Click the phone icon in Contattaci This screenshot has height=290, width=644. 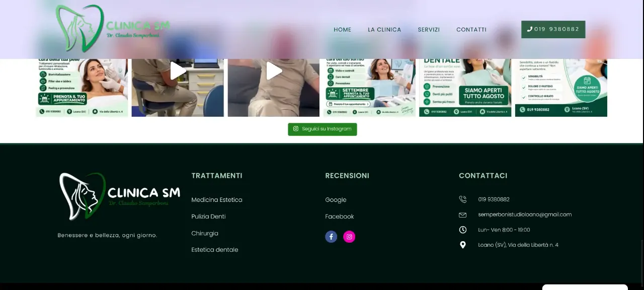463,199
